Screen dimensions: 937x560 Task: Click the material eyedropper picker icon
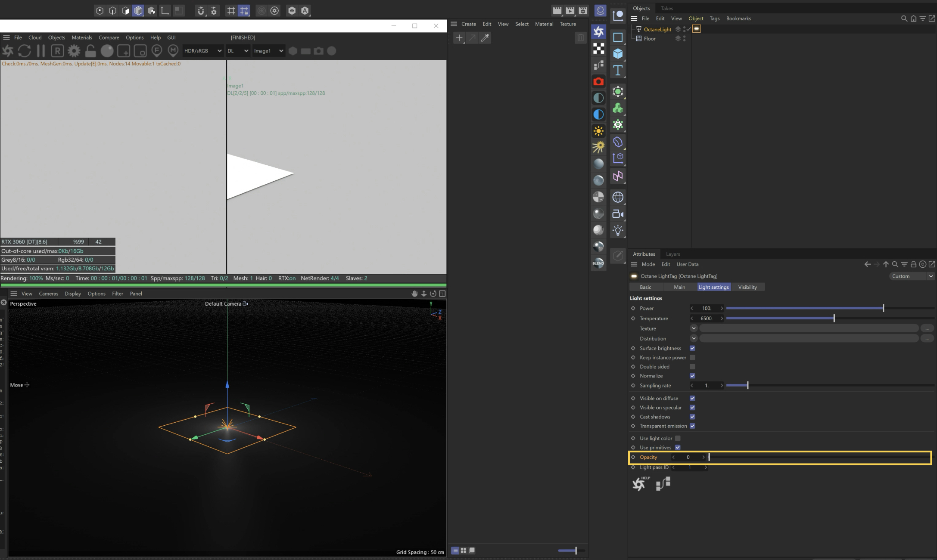click(x=485, y=38)
